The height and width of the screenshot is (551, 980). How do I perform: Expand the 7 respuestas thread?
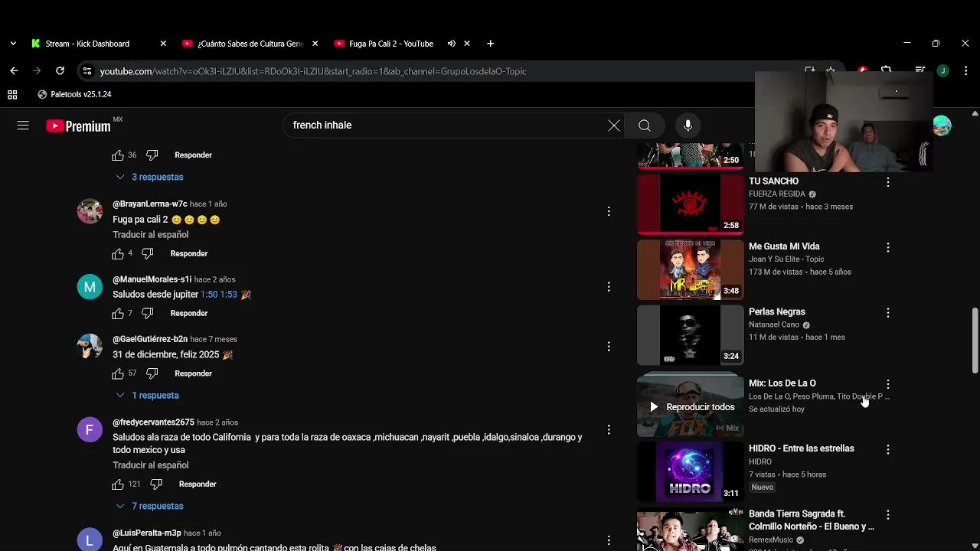(x=150, y=506)
